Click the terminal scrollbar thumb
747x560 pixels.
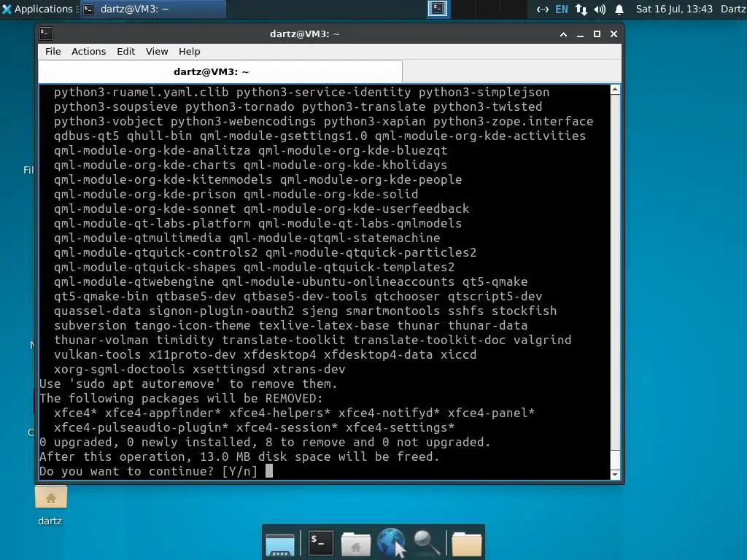tap(615, 459)
